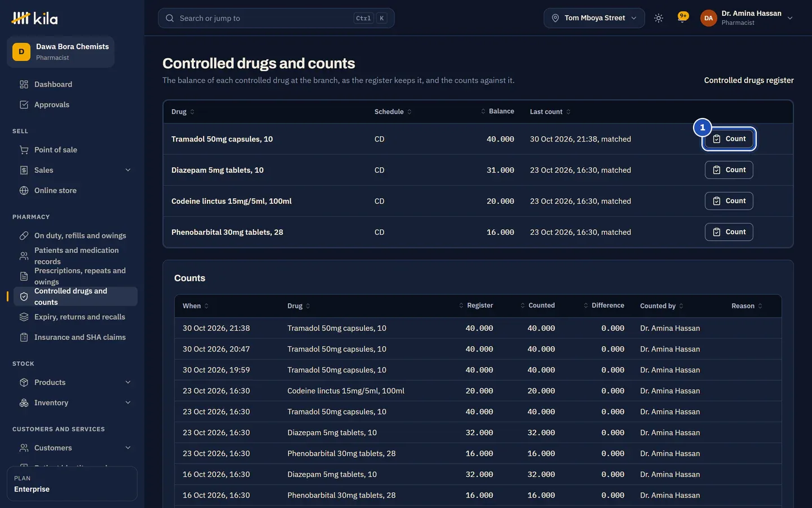Click the Online store globe icon

(24, 190)
